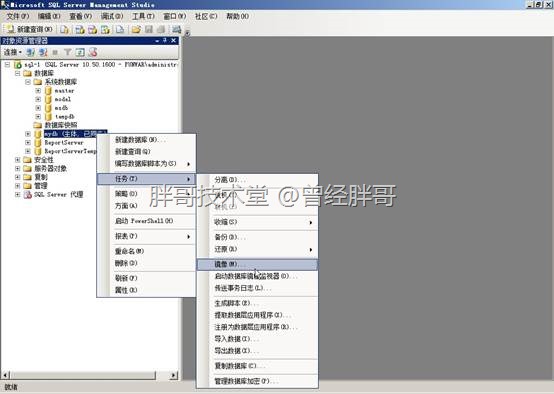Select the sql-1 server icon
Screen dimensions: 554x394
[17, 65]
